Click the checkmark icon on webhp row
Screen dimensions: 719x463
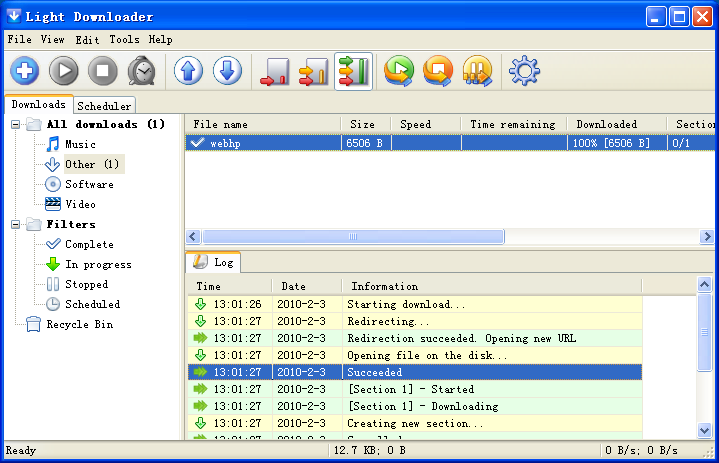click(197, 143)
